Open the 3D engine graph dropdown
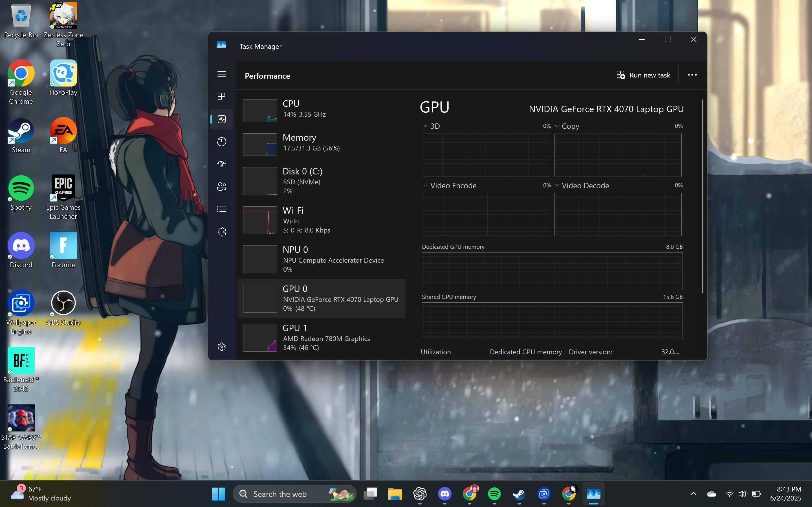 426,126
